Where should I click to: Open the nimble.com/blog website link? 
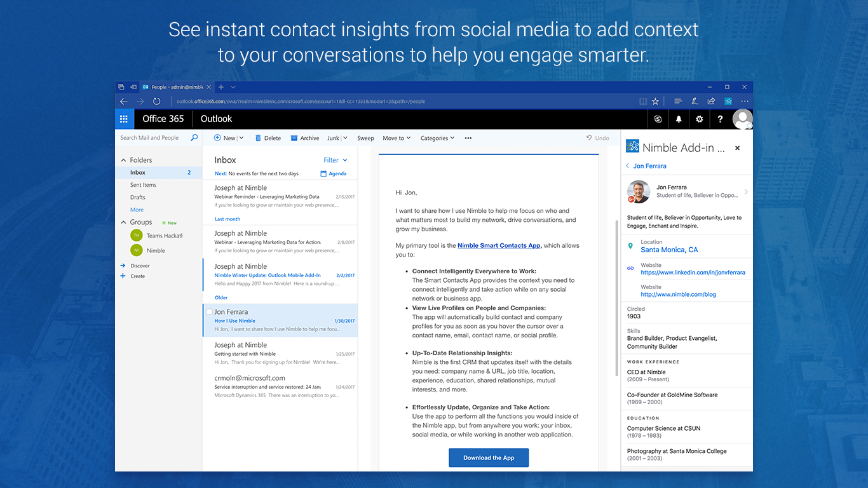(678, 294)
